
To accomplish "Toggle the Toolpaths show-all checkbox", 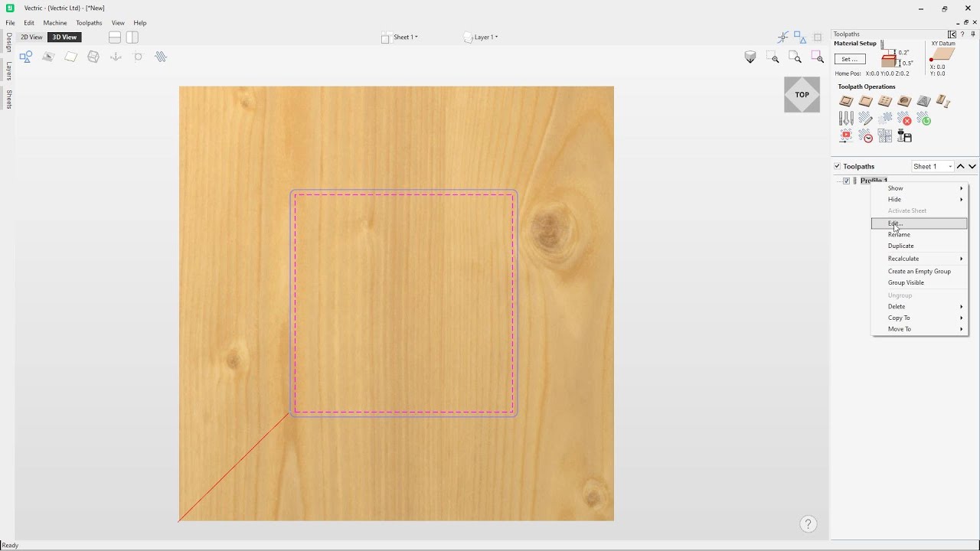I will pyautogui.click(x=837, y=166).
